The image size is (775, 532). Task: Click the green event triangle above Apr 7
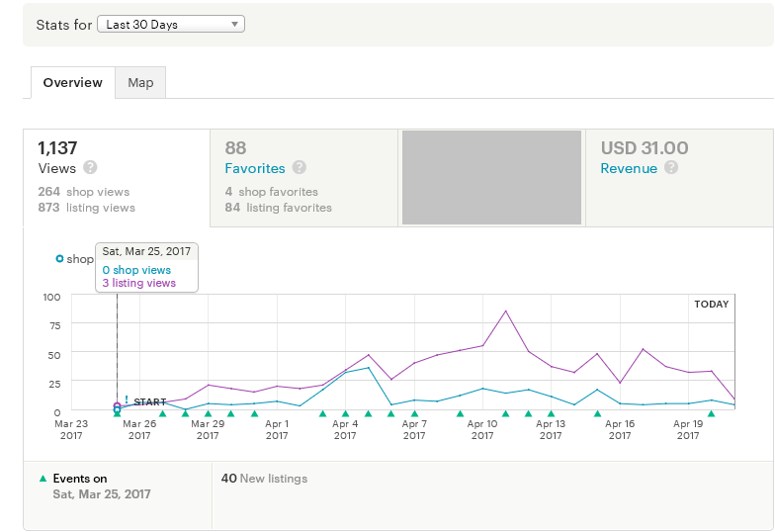[414, 414]
